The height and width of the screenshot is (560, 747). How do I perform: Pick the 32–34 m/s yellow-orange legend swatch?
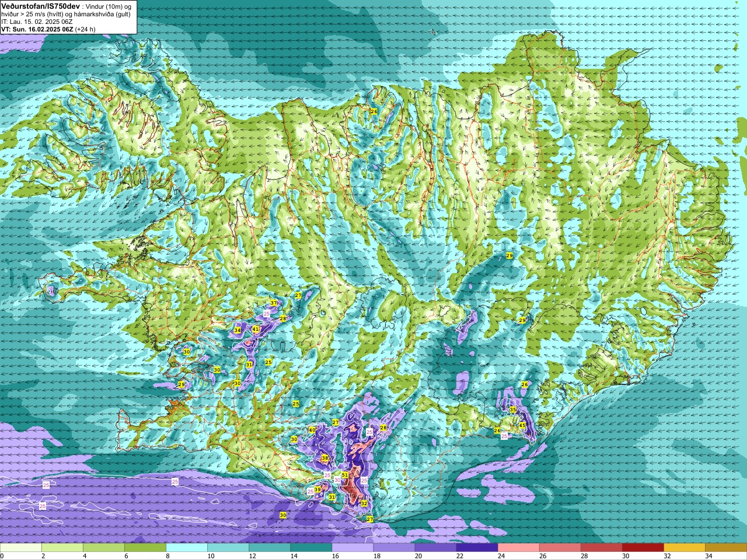684,548
